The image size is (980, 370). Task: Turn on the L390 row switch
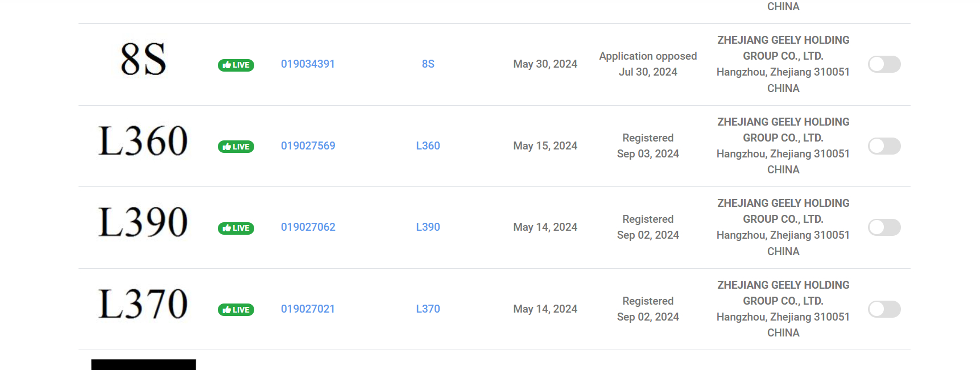(x=884, y=227)
